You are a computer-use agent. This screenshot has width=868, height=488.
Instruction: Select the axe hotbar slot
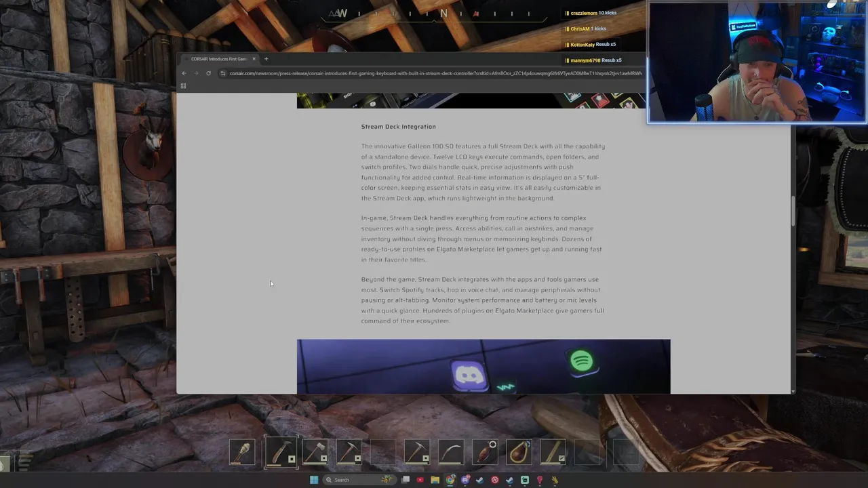tap(315, 452)
